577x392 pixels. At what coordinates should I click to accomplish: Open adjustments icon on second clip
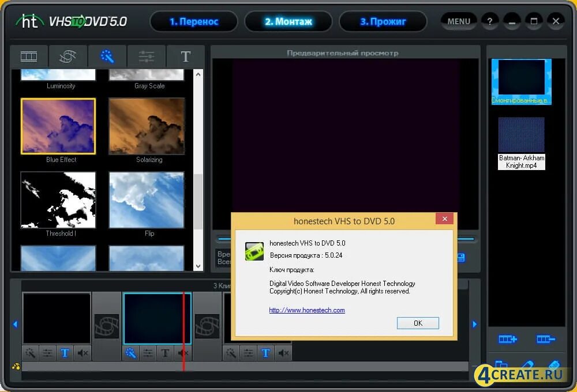[148, 353]
